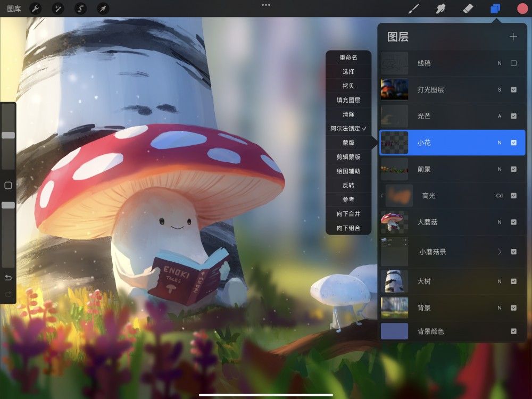Open the Layers panel icon
This screenshot has width=532, height=399.
[495, 8]
